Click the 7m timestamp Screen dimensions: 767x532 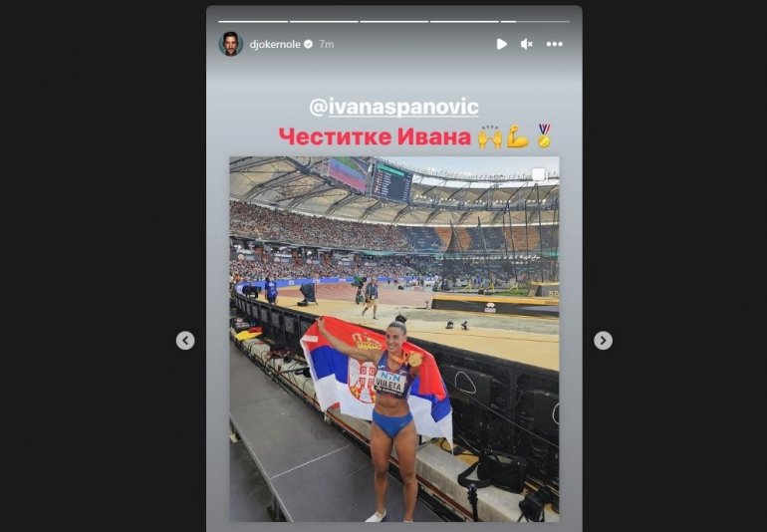[327, 44]
